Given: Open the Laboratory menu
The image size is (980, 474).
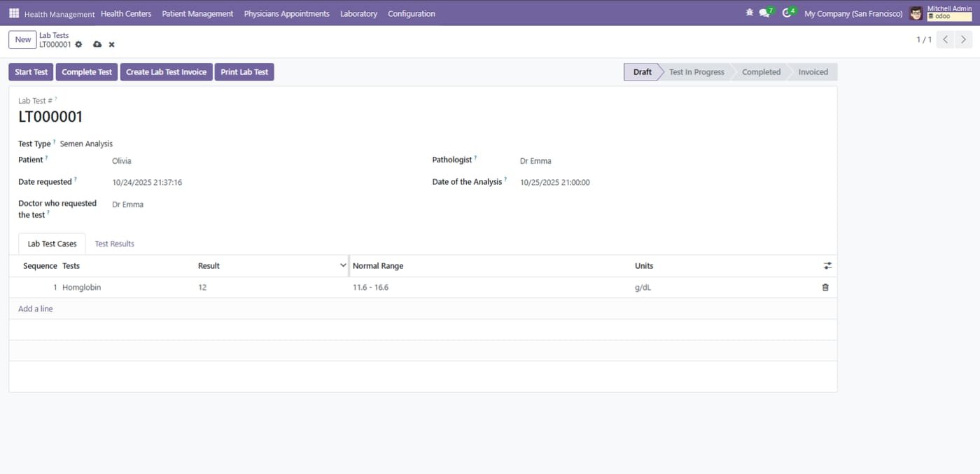Looking at the screenshot, I should tap(358, 13).
